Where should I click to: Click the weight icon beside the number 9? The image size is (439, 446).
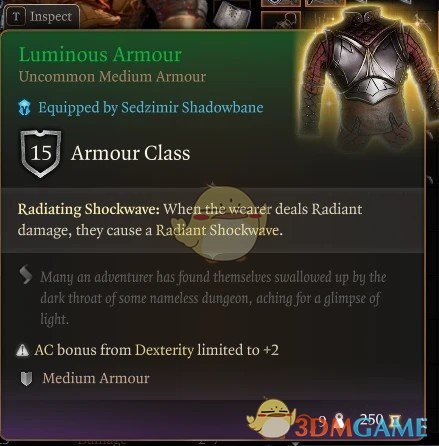click(340, 420)
